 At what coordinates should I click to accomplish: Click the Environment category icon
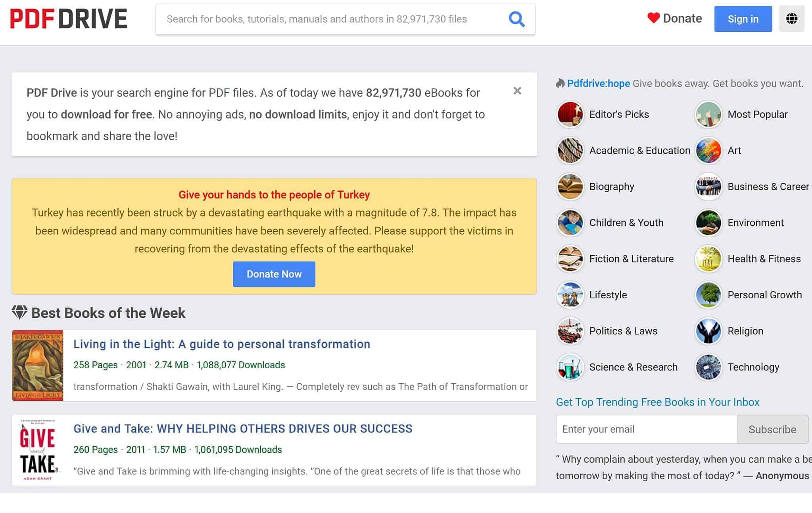708,223
